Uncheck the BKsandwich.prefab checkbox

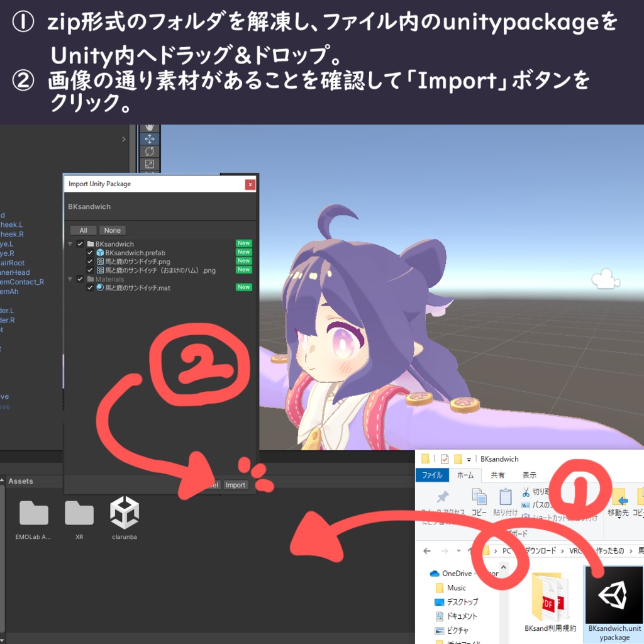89,253
